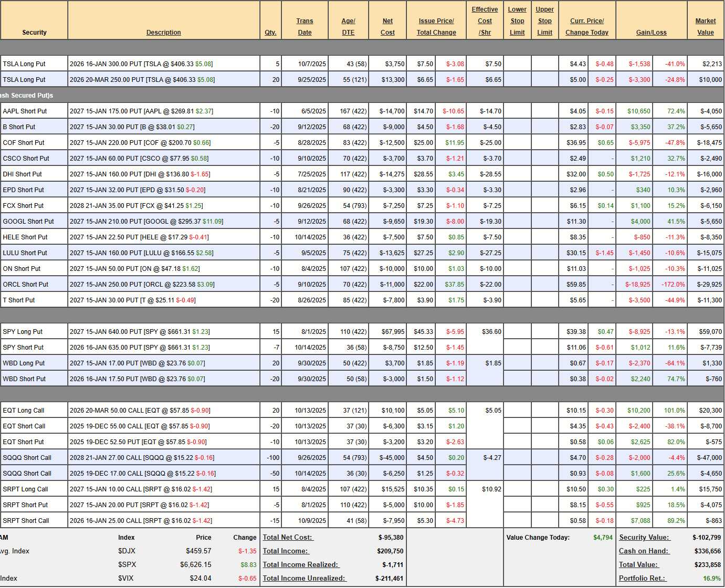
Task: Select the 'SRPT Long Call' cell
Action: click(34, 489)
